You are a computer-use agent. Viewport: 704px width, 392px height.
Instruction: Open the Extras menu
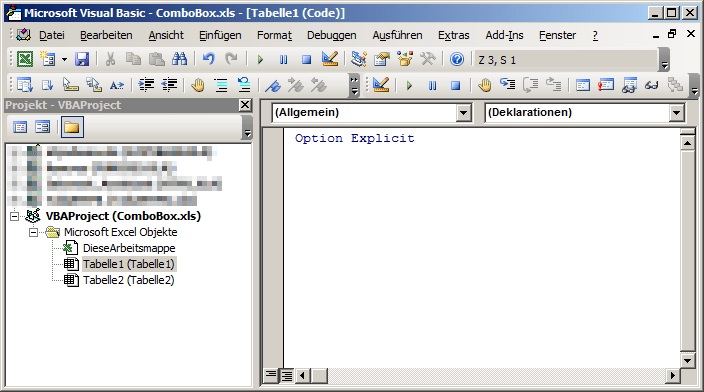[x=454, y=35]
